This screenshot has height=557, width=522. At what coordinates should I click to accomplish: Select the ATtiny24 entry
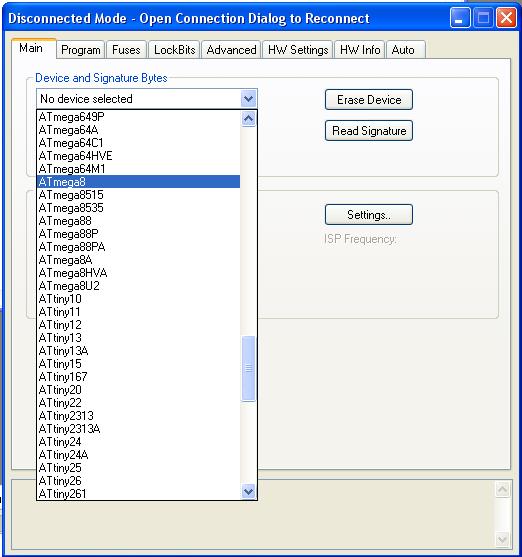tap(139, 442)
